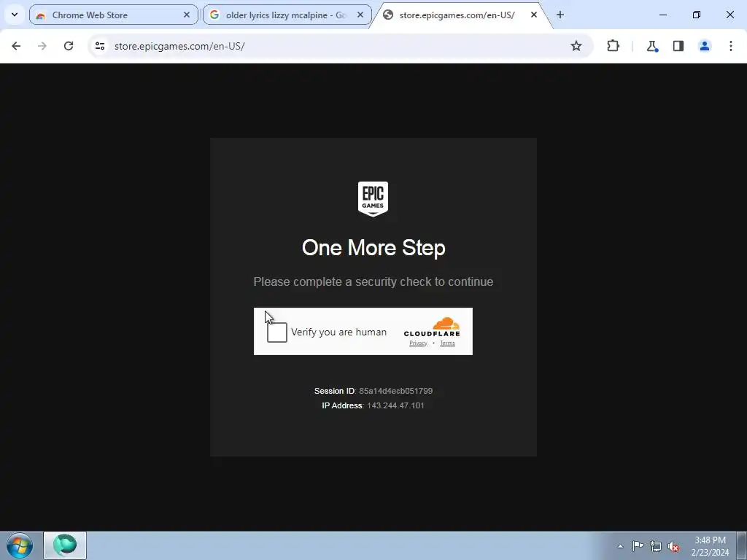
Task: Click the browser icon in taskbar
Action: point(65,545)
